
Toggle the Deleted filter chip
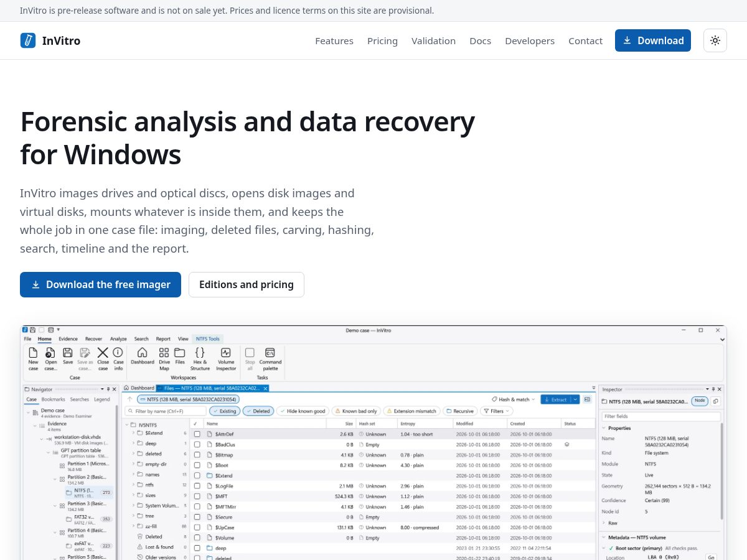[x=258, y=411]
